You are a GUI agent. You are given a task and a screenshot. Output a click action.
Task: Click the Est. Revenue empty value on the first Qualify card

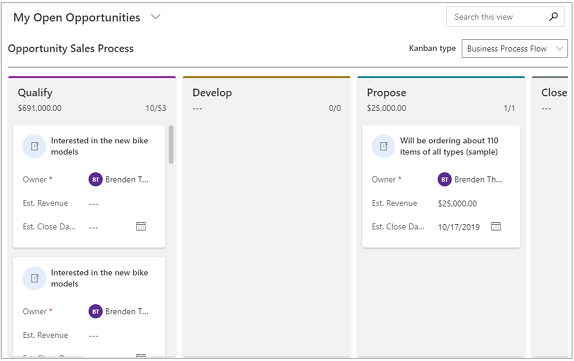tap(94, 204)
